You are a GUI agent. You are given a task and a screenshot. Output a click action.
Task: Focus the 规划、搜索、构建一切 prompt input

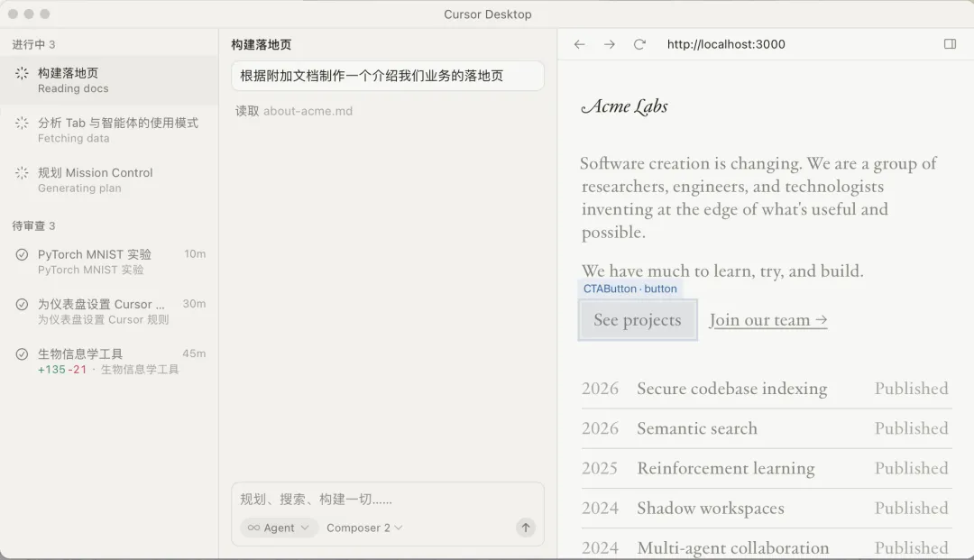tap(388, 500)
